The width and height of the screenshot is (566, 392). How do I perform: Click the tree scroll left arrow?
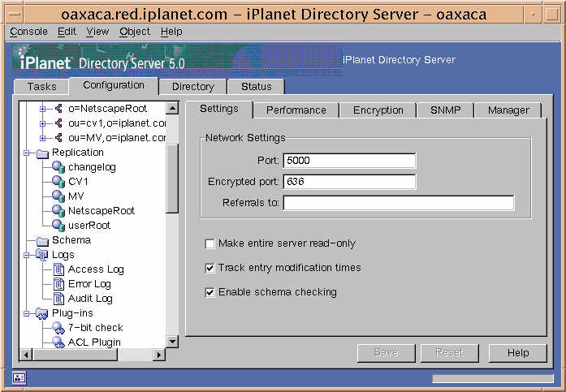(26, 355)
